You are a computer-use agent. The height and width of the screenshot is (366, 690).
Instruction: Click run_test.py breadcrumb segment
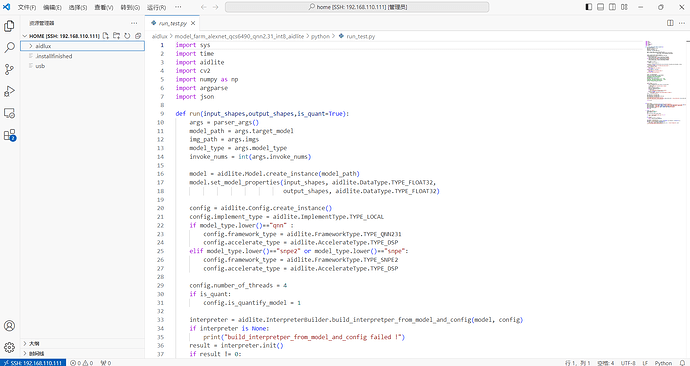click(x=360, y=37)
